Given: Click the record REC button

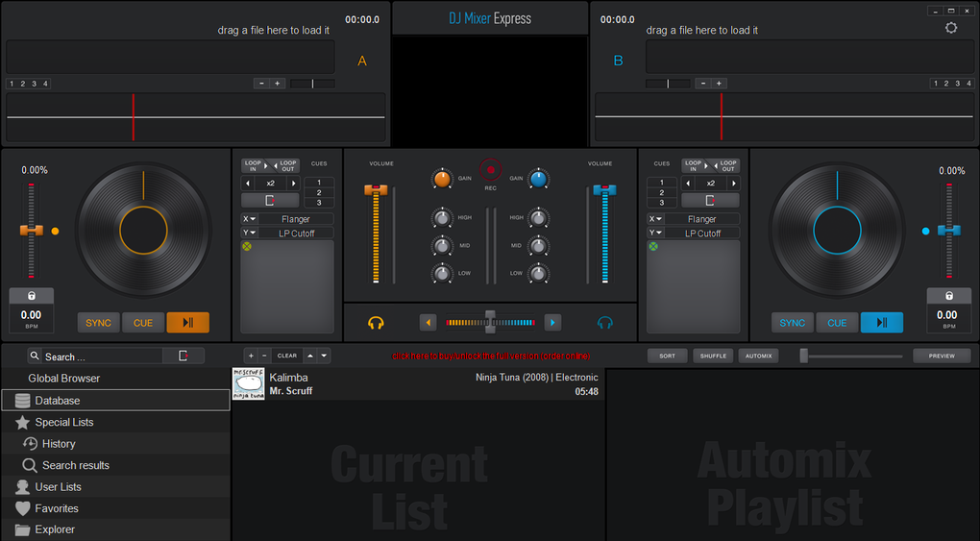Looking at the screenshot, I should pyautogui.click(x=491, y=169).
